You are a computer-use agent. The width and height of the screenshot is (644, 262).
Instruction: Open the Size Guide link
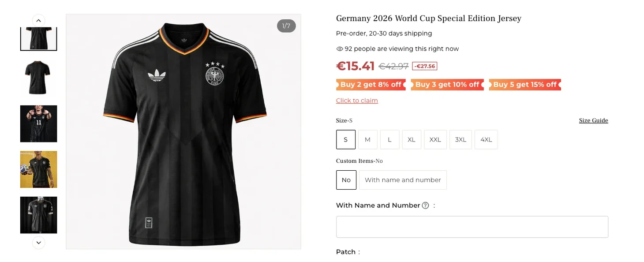pos(593,120)
